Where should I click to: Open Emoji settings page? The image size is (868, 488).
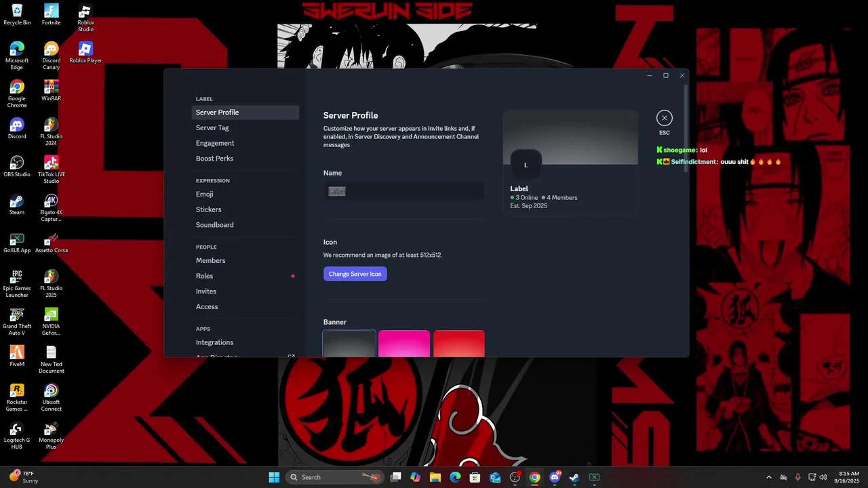(245, 195)
